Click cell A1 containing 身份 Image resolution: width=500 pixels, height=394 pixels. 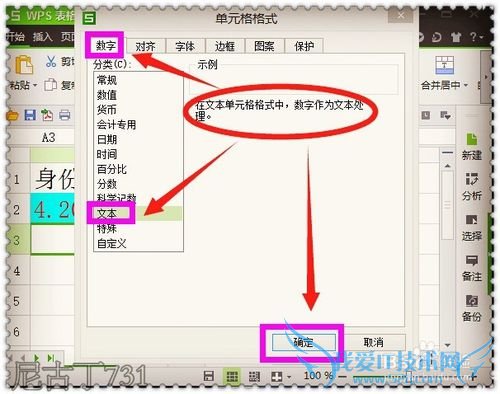tap(53, 179)
